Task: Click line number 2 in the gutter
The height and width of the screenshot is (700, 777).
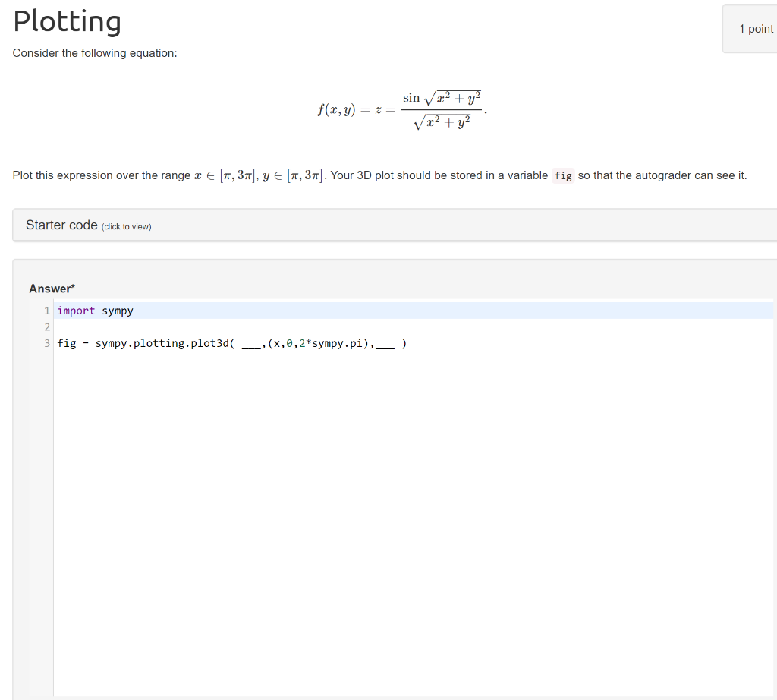Action: click(x=47, y=326)
